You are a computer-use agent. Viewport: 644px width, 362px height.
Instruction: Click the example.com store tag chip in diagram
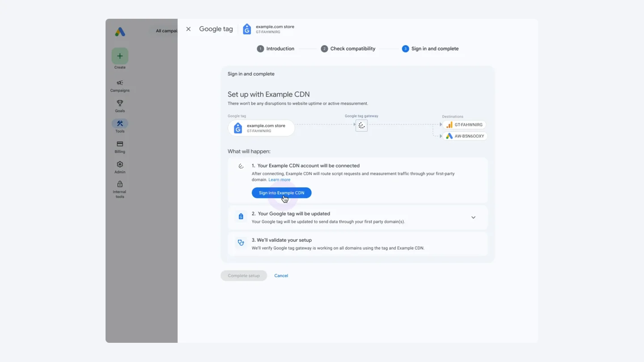(x=261, y=128)
